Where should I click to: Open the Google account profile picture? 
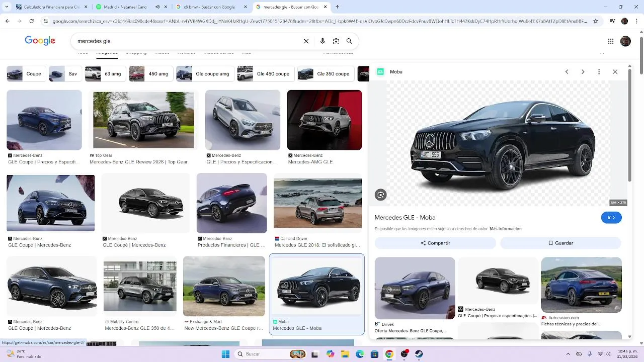pos(625,41)
